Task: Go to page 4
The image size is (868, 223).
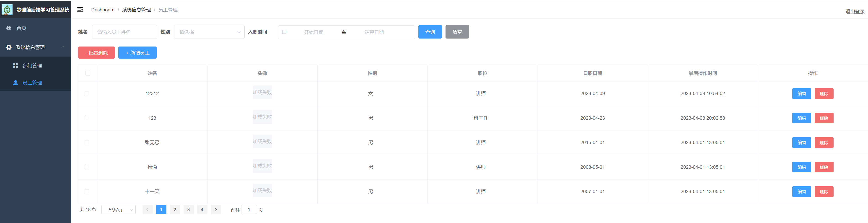Action: click(x=202, y=210)
